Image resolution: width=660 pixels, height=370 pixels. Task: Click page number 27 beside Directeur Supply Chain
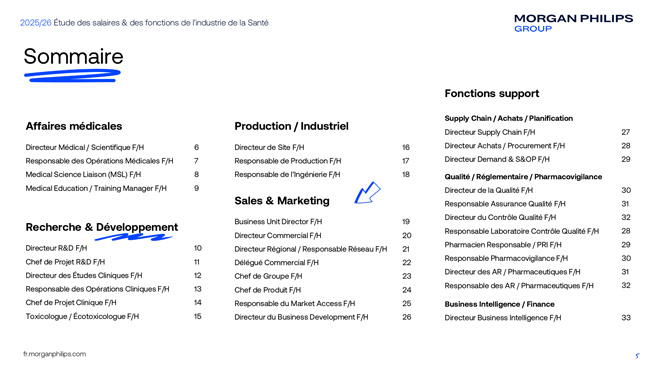coord(626,132)
